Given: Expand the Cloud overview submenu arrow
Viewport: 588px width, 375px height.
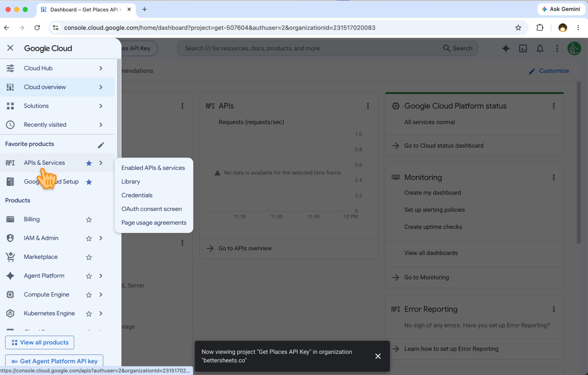Looking at the screenshot, I should (101, 87).
